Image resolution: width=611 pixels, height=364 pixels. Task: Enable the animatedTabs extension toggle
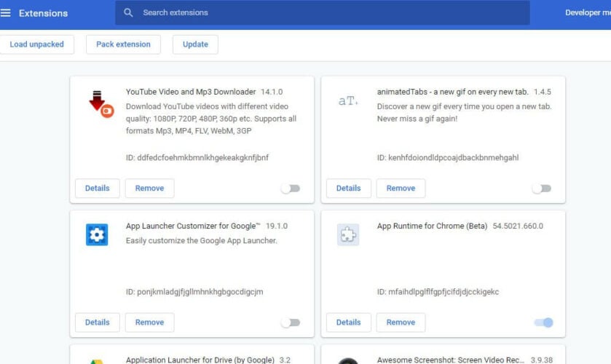pos(542,189)
